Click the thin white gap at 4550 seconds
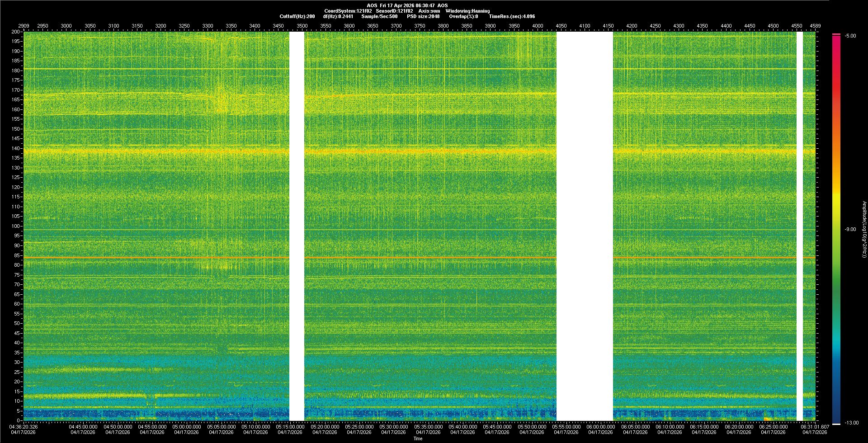 point(799,226)
